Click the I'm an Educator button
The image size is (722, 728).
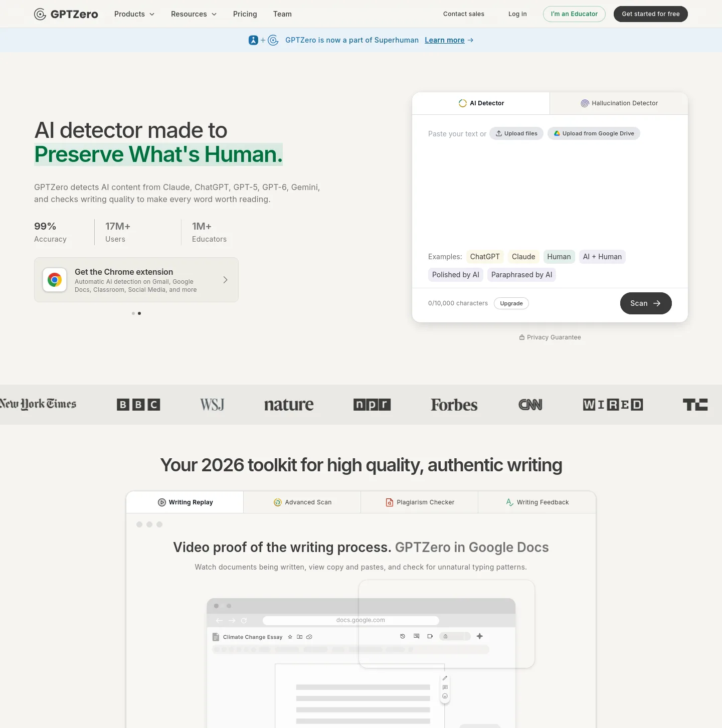574,14
